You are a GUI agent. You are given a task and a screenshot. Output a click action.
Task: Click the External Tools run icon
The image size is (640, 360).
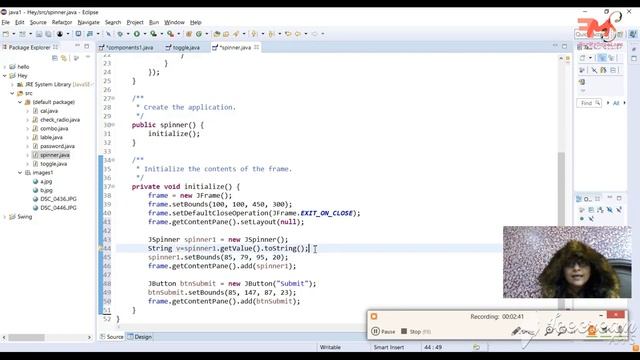[x=170, y=34]
